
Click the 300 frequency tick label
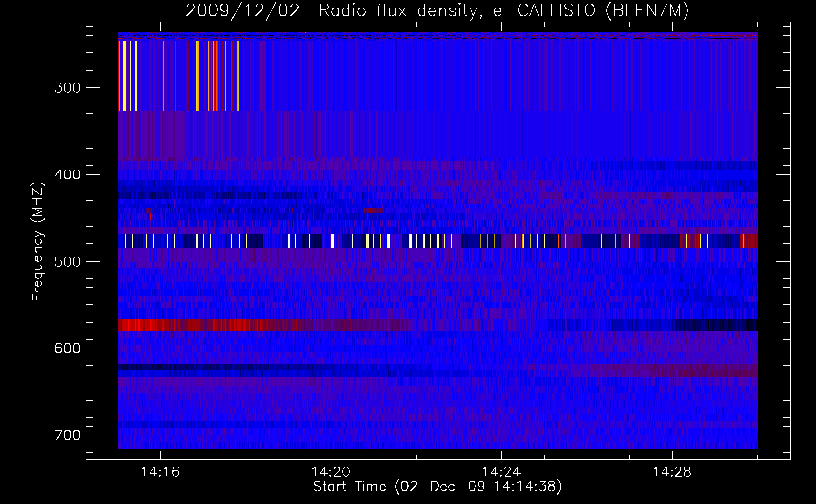pos(68,88)
